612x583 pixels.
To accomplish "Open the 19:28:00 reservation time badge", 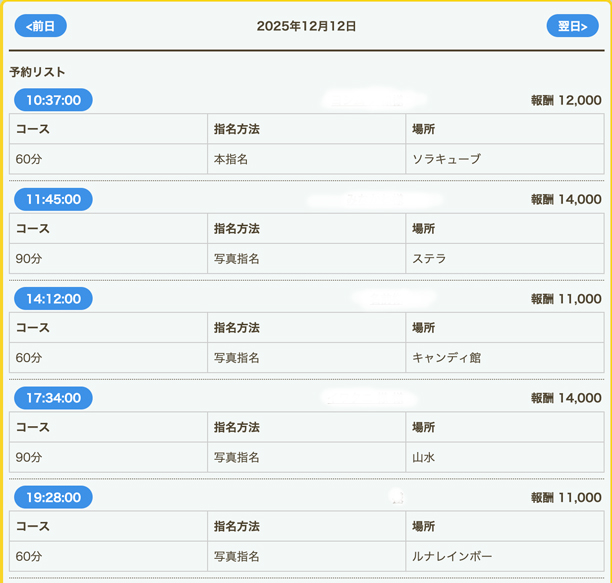I will [x=53, y=497].
